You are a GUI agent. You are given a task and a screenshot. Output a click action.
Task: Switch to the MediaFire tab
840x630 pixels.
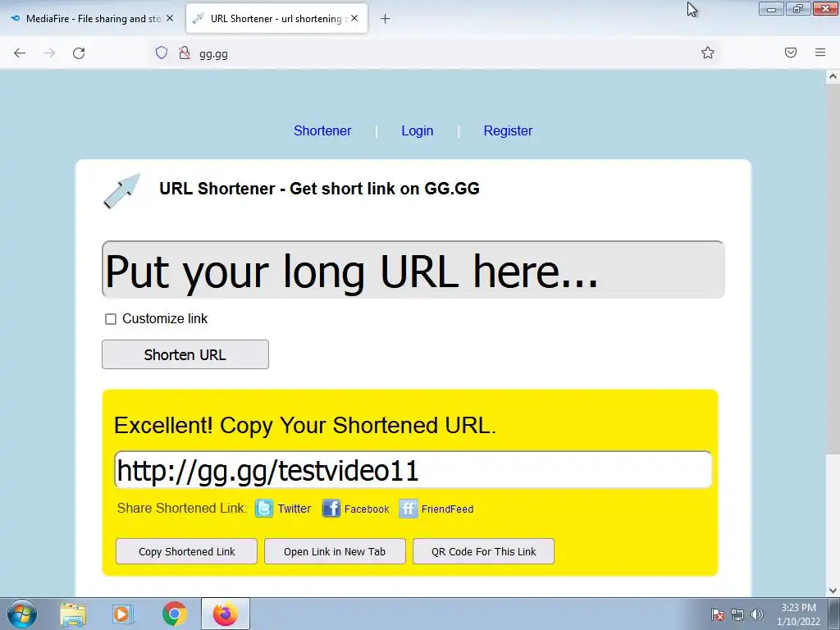click(x=91, y=19)
